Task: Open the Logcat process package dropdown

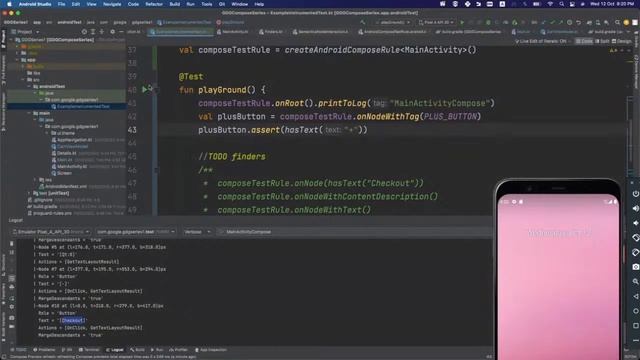Action: (x=136, y=232)
